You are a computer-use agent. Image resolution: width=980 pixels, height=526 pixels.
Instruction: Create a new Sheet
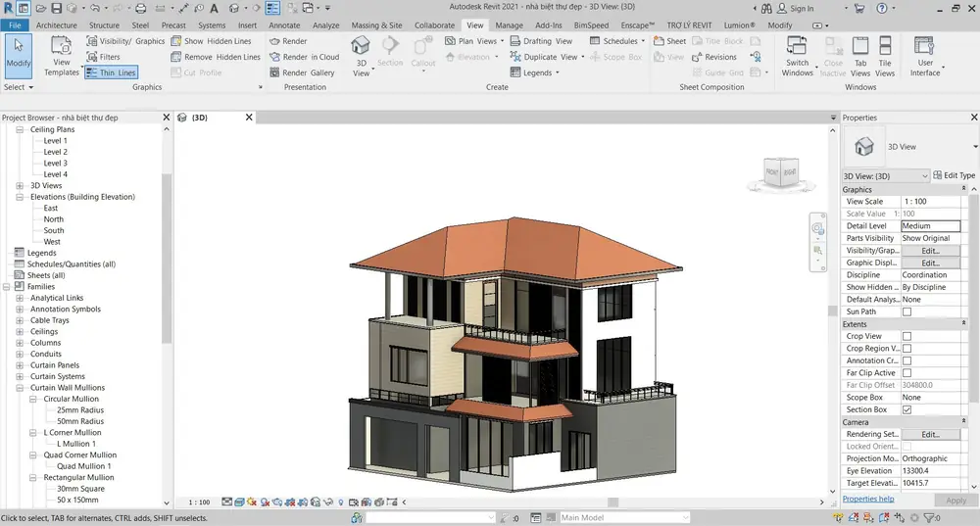click(x=669, y=41)
